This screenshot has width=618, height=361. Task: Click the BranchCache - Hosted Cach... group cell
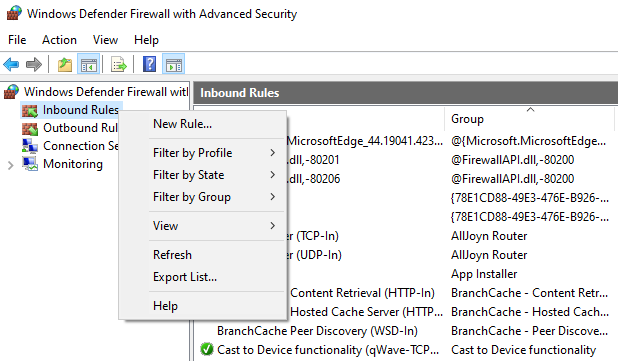pos(530,312)
